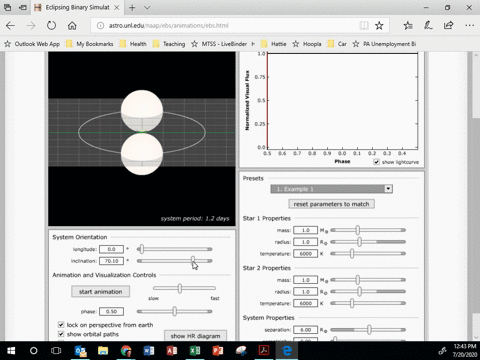
Task: Open MTSS - LiveBinder bookmark
Action: tap(219, 44)
